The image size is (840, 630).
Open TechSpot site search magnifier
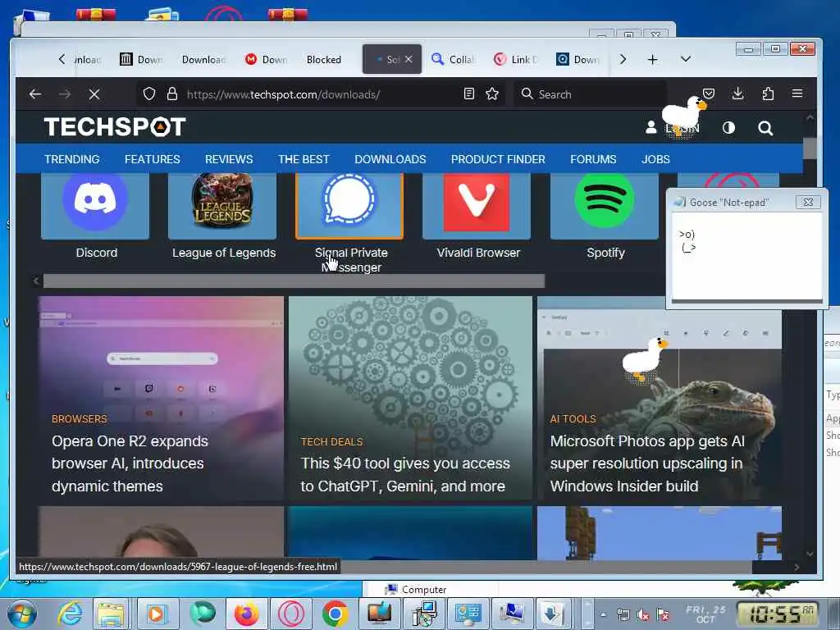(x=765, y=128)
